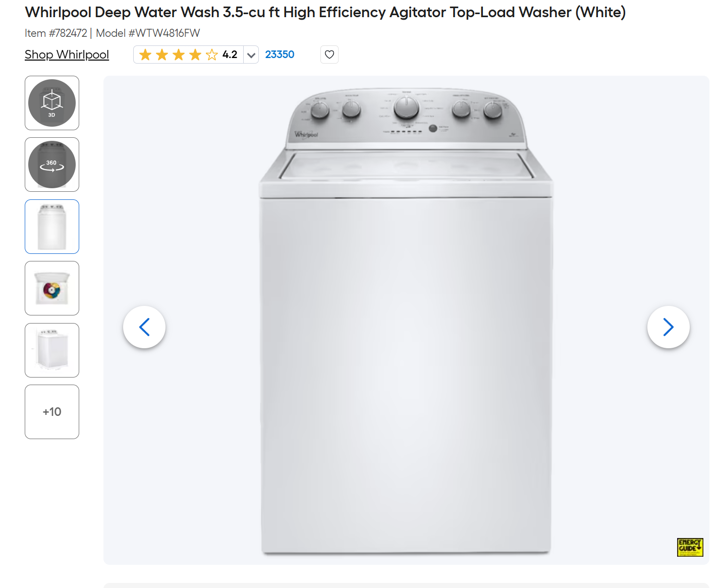Select the washer dimensions thumbnail

coord(52,350)
